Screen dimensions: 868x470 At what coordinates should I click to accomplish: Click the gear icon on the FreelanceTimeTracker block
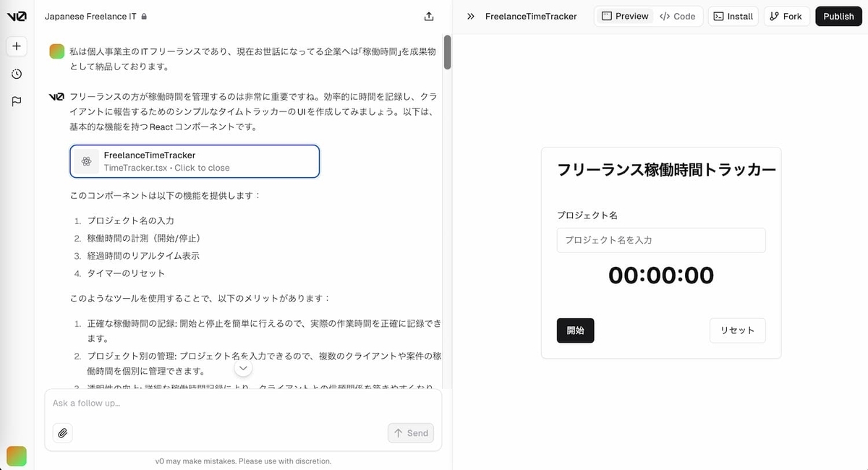point(86,161)
